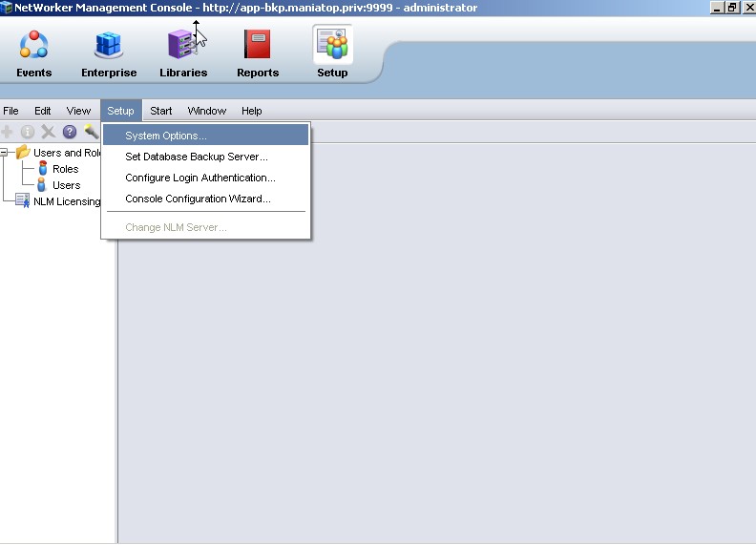Click the flashlight search toolbar icon
Screen dimensions: 756x545
91,131
